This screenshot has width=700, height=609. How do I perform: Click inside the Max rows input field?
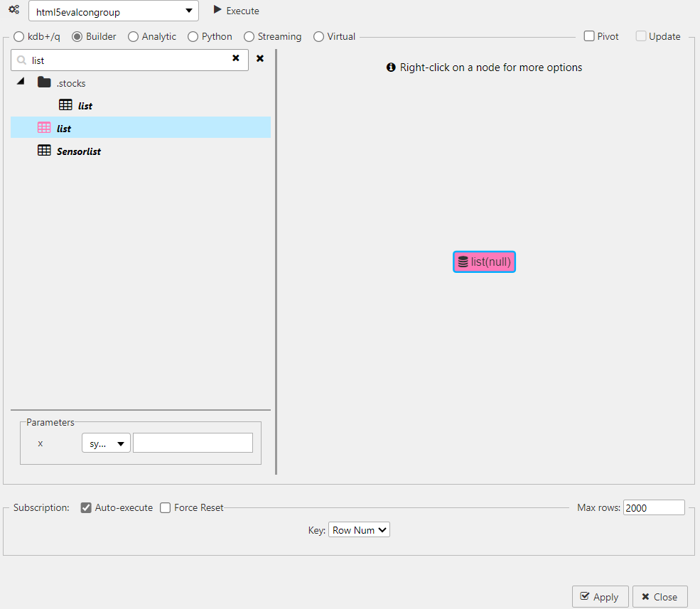tap(653, 507)
